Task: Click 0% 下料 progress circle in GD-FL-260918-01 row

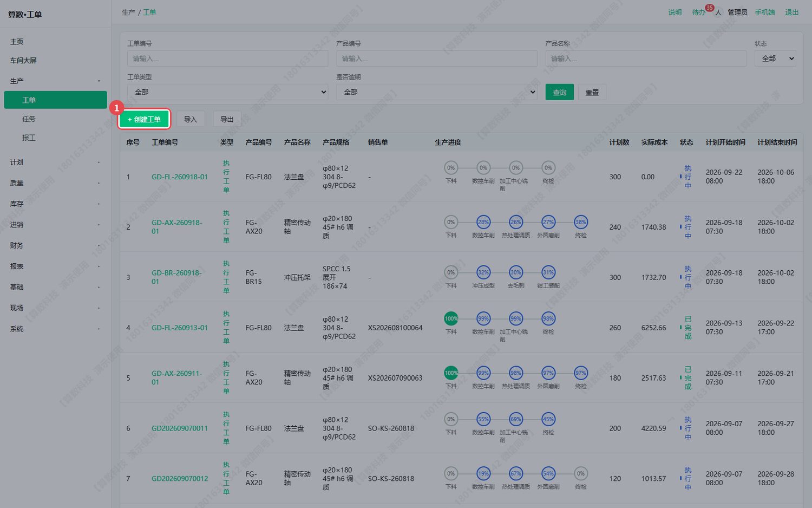Action: pyautogui.click(x=451, y=168)
